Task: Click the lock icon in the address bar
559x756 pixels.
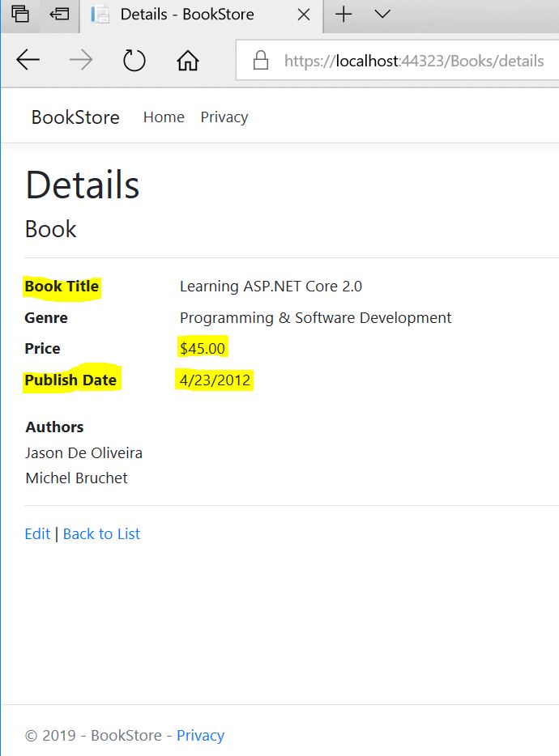Action: pos(261,61)
